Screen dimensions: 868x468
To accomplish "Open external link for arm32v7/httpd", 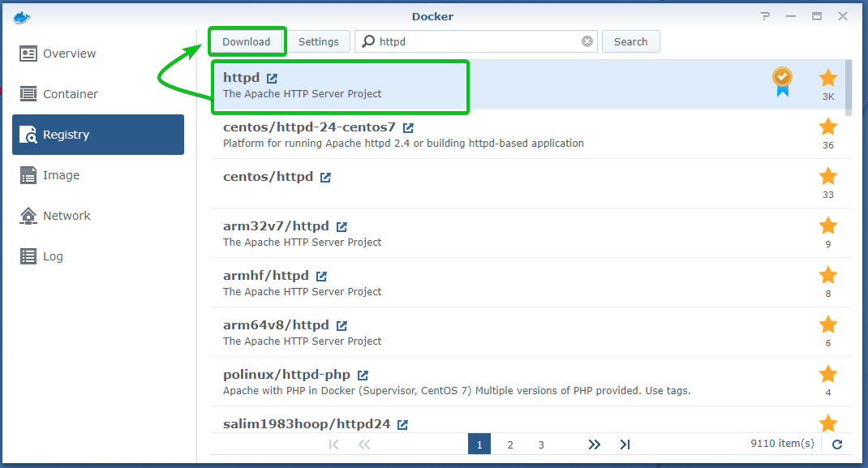I will point(342,226).
